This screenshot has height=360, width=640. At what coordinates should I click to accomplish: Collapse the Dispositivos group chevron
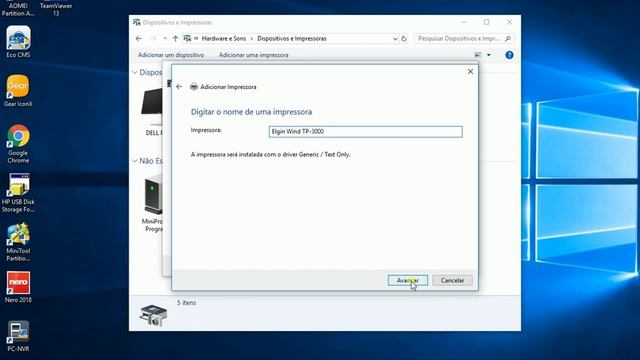(135, 73)
